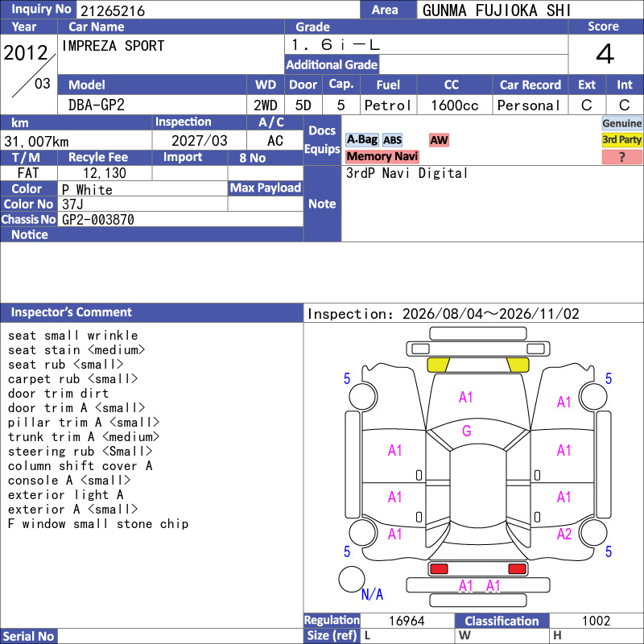Click the yellow left headlight in diagram

tap(438, 365)
